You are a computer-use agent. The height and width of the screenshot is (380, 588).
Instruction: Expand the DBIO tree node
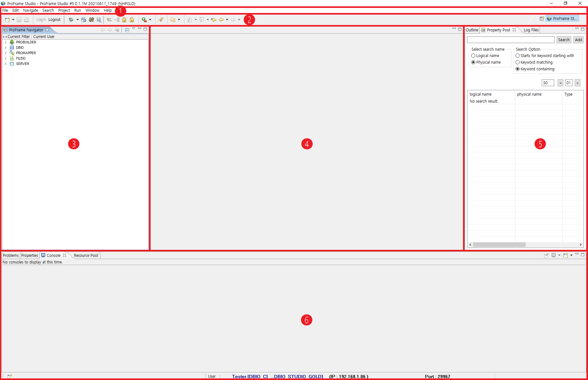5,47
